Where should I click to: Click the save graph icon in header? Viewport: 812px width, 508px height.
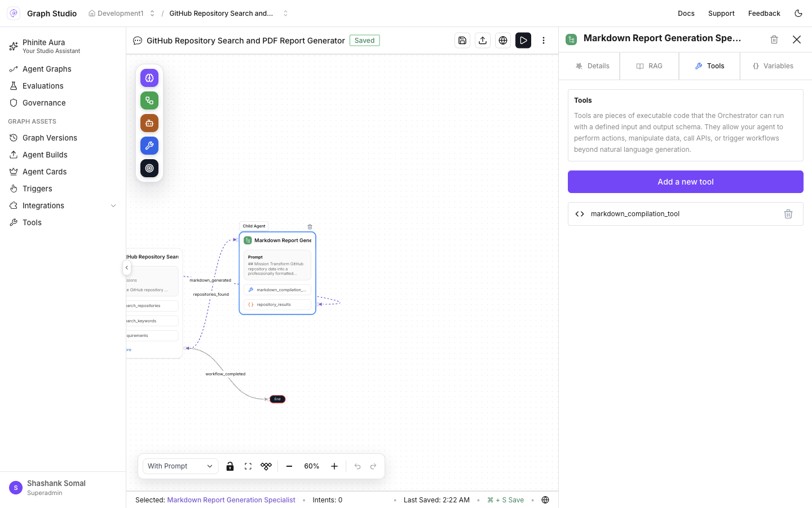point(462,41)
